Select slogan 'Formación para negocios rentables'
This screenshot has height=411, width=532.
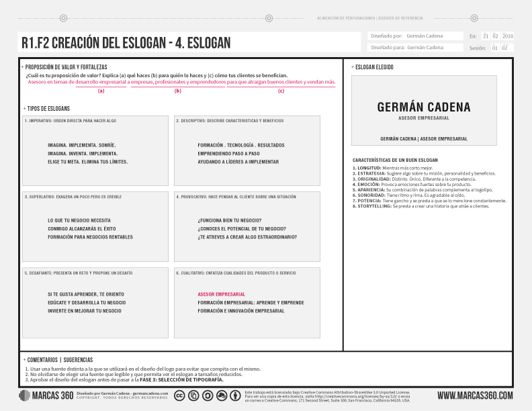pos(90,237)
